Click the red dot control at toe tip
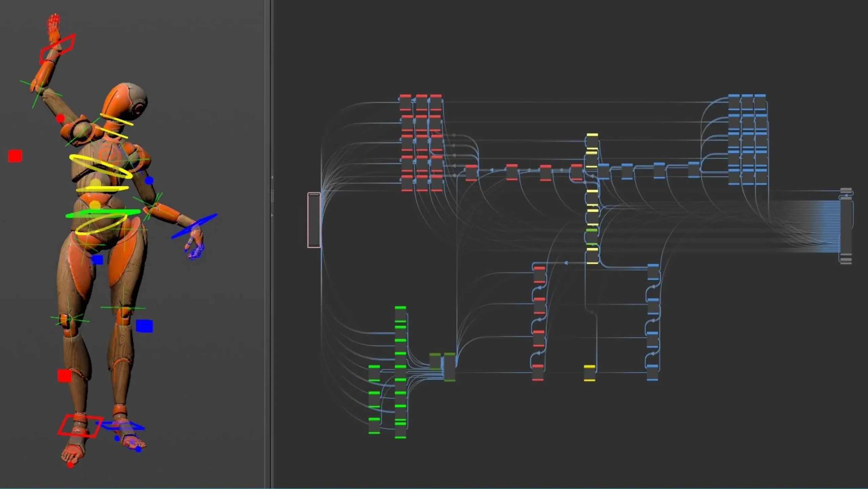This screenshot has height=489, width=868. (71, 465)
